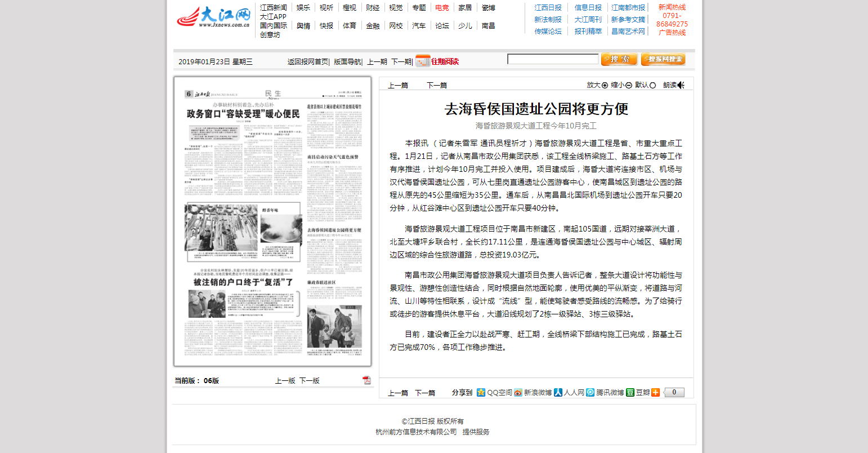Open the newspaper page 06 thumbnail
Image resolution: width=868 pixels, height=453 pixels.
tap(272, 221)
